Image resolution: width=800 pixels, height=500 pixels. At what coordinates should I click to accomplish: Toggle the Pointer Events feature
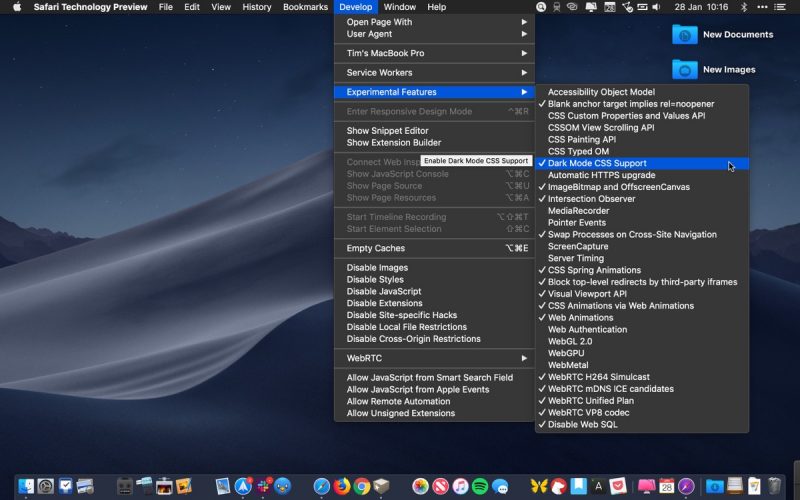point(579,223)
